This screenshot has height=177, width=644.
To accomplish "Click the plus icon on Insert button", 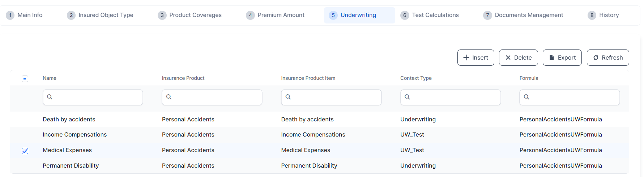I will (466, 58).
